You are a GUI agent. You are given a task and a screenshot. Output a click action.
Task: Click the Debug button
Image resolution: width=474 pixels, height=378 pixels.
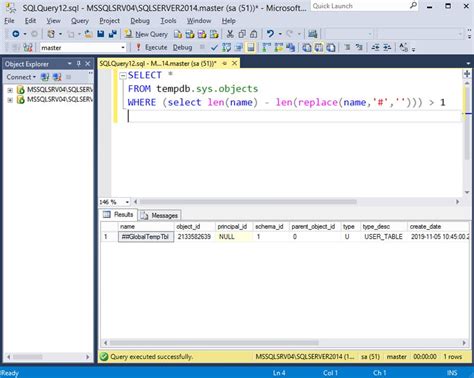pos(182,48)
